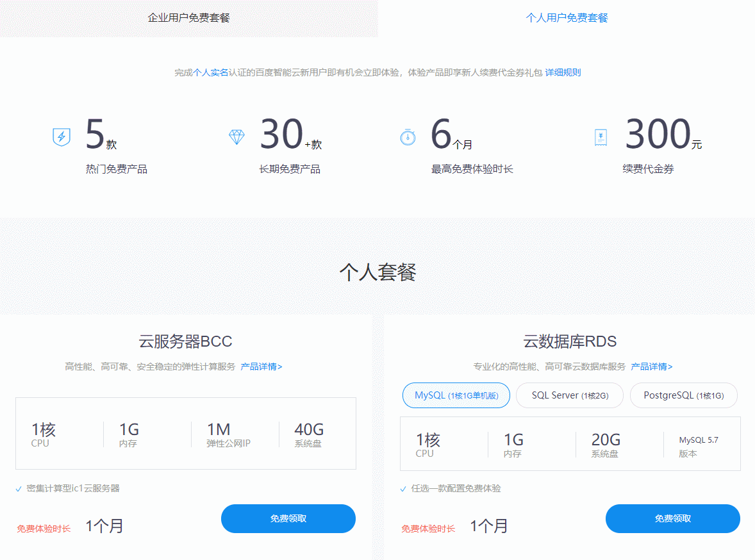Click the lightning shield icon above 热门免费产品

click(x=60, y=136)
